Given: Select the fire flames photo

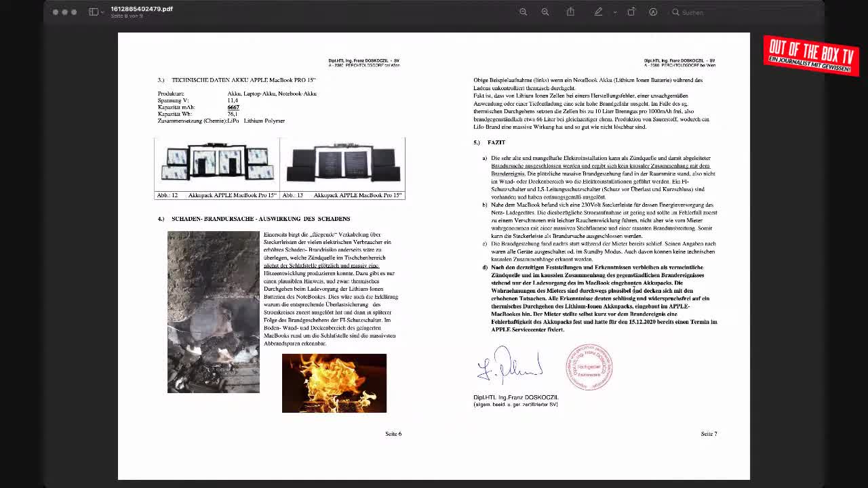Looking at the screenshot, I should coord(334,383).
